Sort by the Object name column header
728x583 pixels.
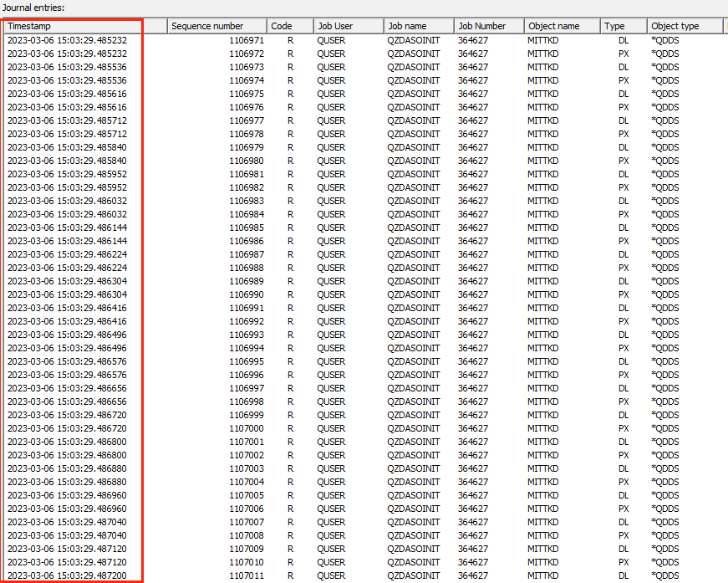tap(562, 26)
